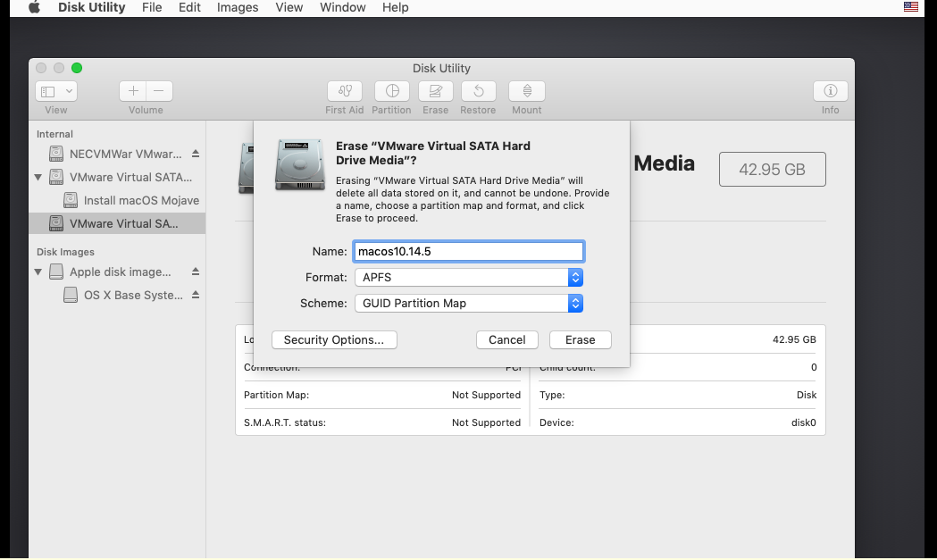The height and width of the screenshot is (560, 937).
Task: Click the remove volume minus button
Action: tap(159, 91)
